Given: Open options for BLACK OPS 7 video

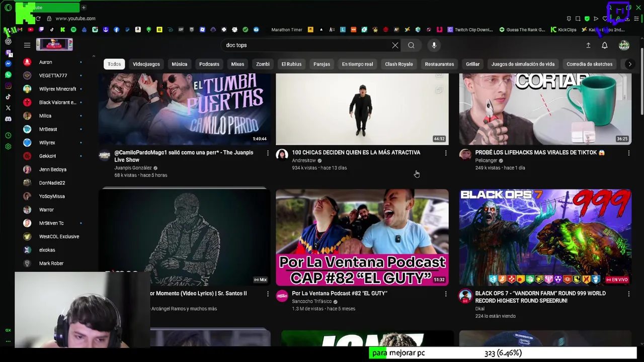Looking at the screenshot, I should coord(628,294).
